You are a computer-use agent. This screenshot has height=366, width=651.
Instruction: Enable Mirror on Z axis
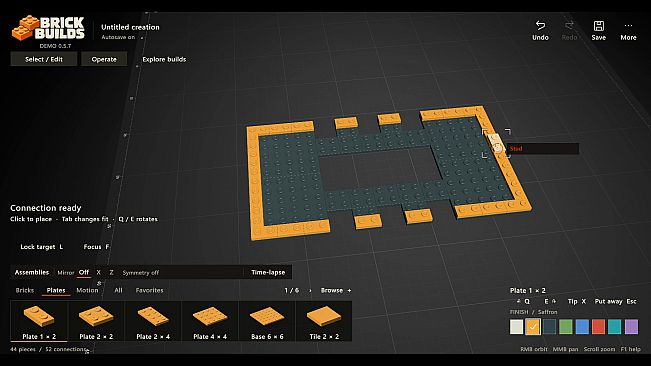pyautogui.click(x=111, y=272)
